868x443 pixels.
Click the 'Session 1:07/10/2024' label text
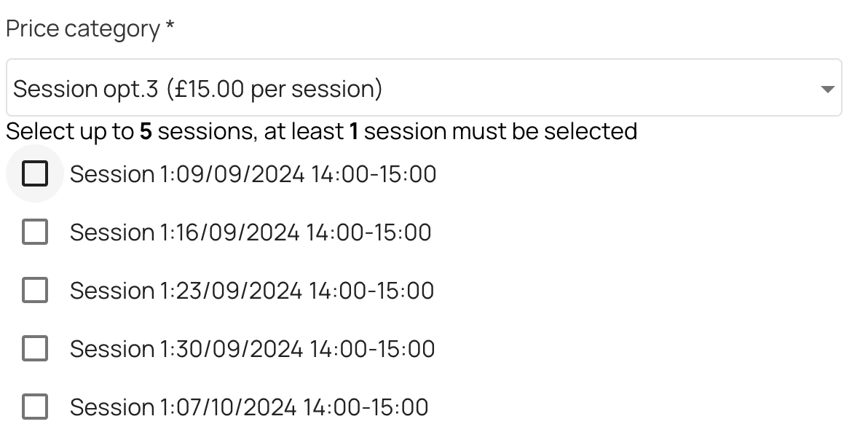(183, 407)
